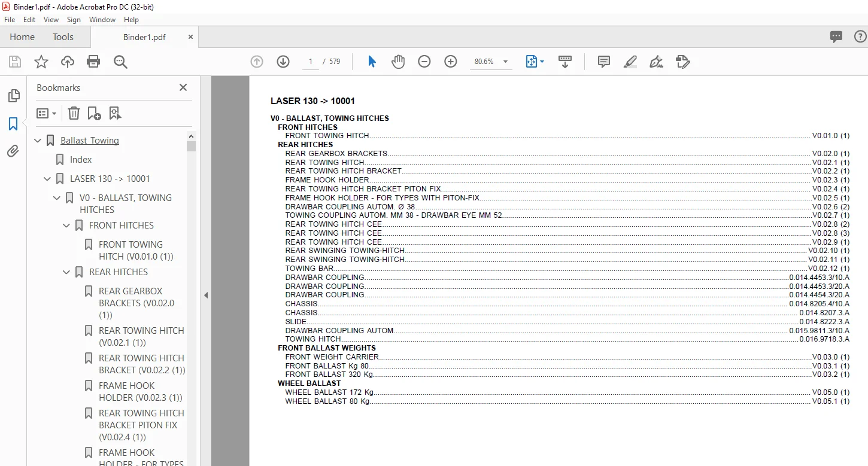Delete the selected bookmark trash icon
This screenshot has height=466, width=868.
74,113
